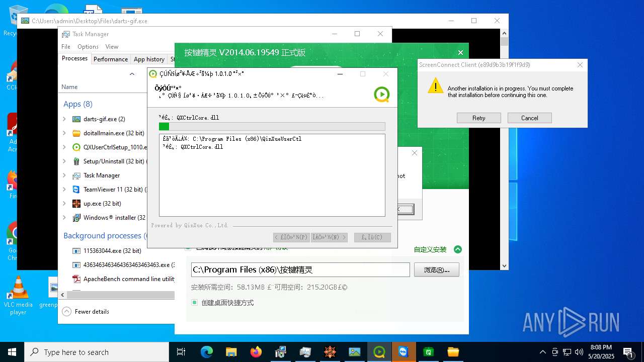The image size is (644, 362).
Task: Focus the Type here to search box
Action: coord(97,352)
